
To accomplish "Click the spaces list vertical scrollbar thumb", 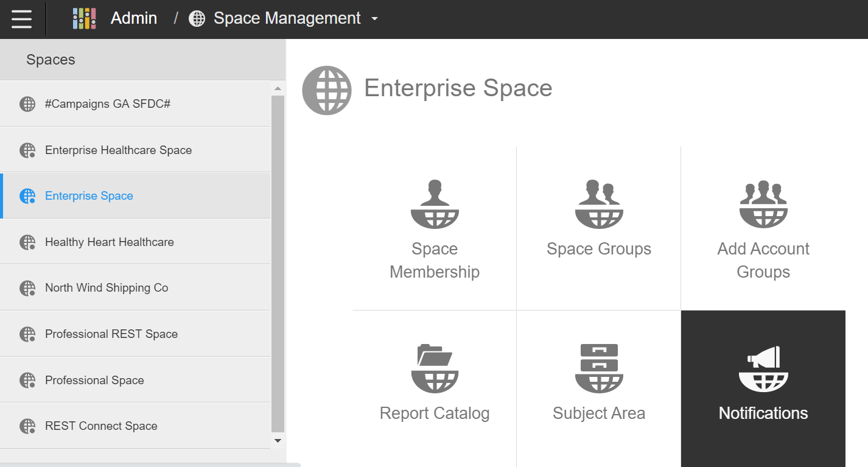I will 278,263.
